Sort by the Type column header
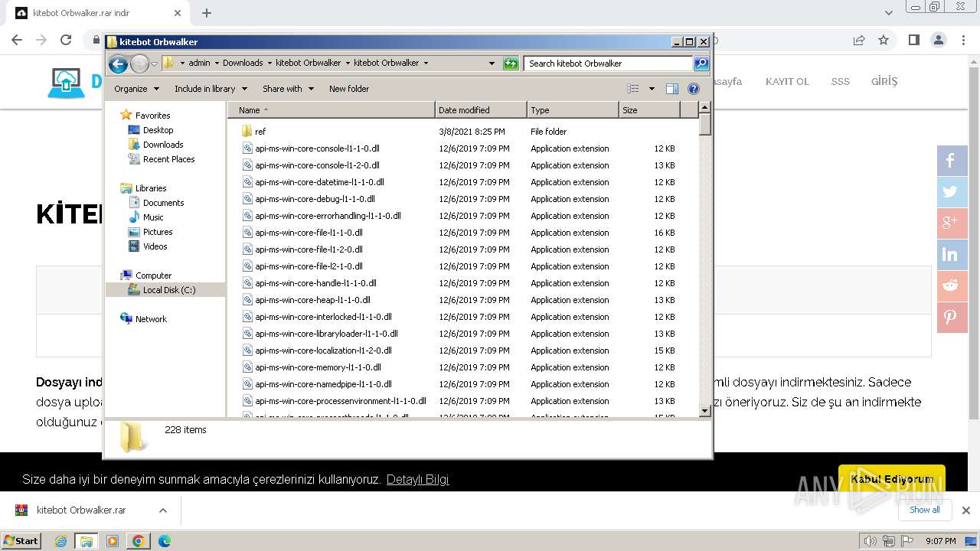The image size is (980, 551). pos(573,110)
